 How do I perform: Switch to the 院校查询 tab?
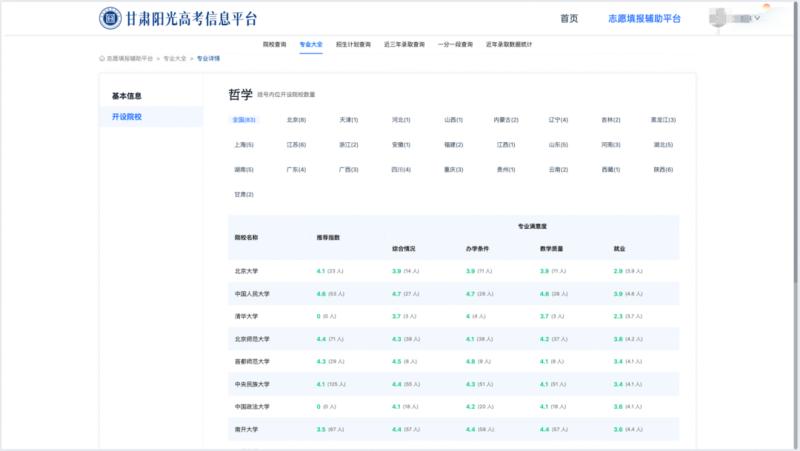[x=274, y=45]
